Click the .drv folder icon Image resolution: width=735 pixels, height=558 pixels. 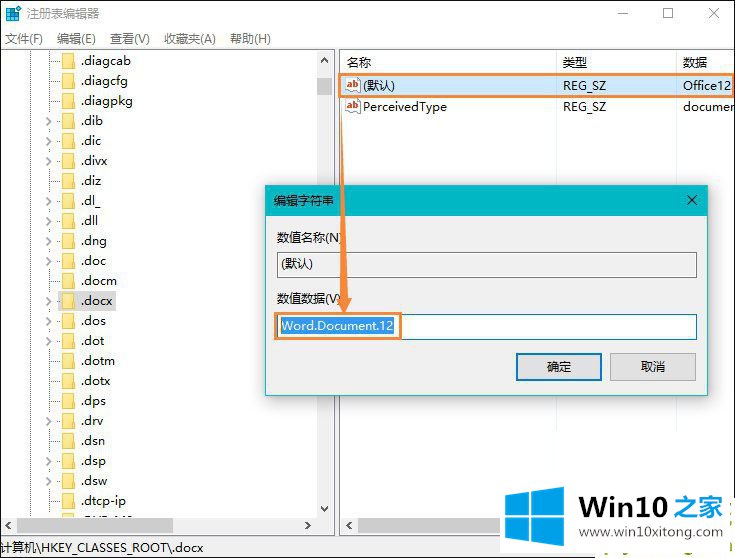(x=68, y=421)
